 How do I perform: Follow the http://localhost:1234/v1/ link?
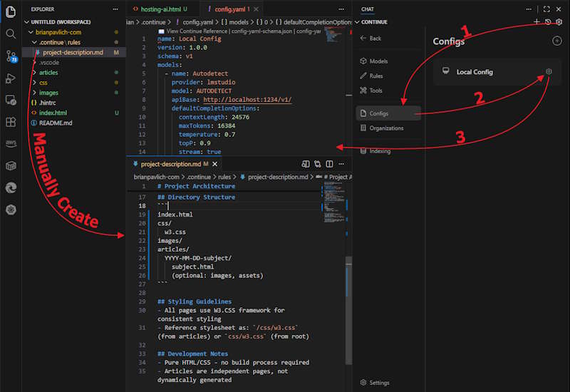(x=247, y=99)
